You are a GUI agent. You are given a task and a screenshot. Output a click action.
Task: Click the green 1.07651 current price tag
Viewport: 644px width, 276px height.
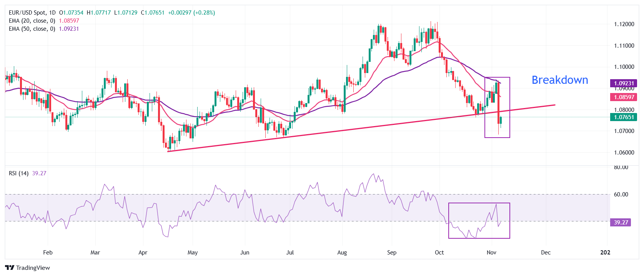point(623,117)
